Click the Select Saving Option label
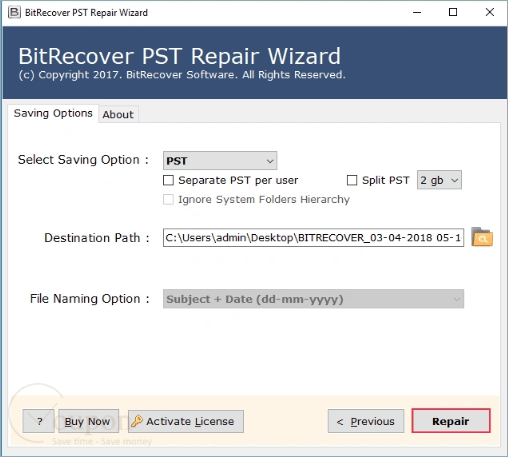The image size is (508, 457). pyautogui.click(x=83, y=160)
